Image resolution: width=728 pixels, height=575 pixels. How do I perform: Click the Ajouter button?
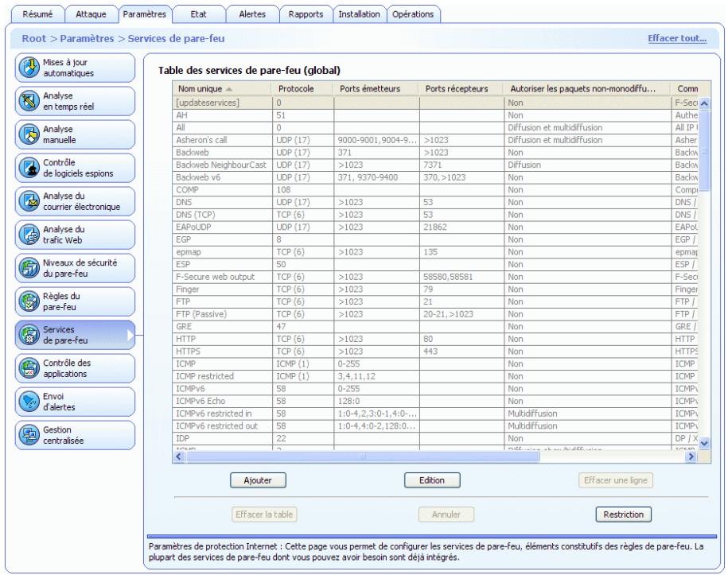[x=258, y=480]
